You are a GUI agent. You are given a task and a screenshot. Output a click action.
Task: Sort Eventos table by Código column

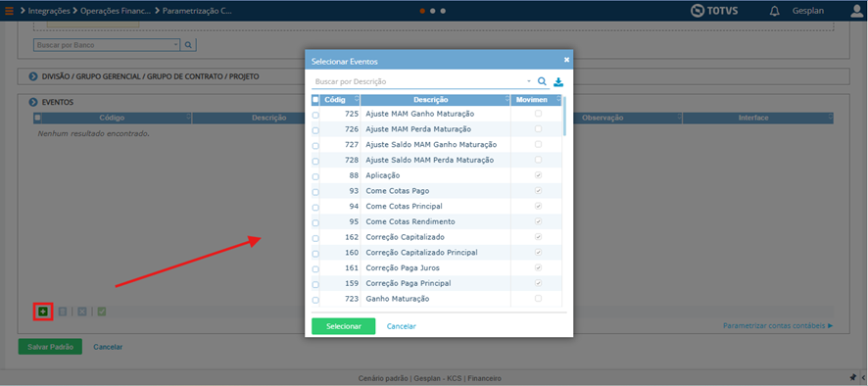[188, 118]
